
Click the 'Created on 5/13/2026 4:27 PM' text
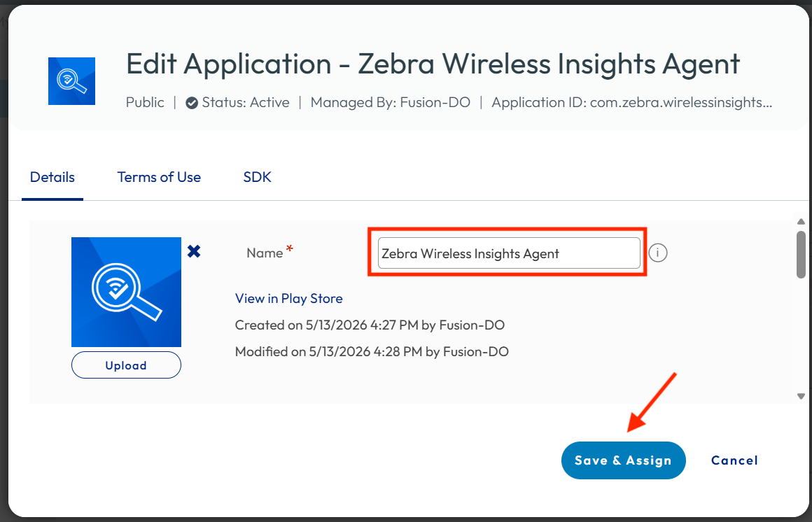[370, 325]
